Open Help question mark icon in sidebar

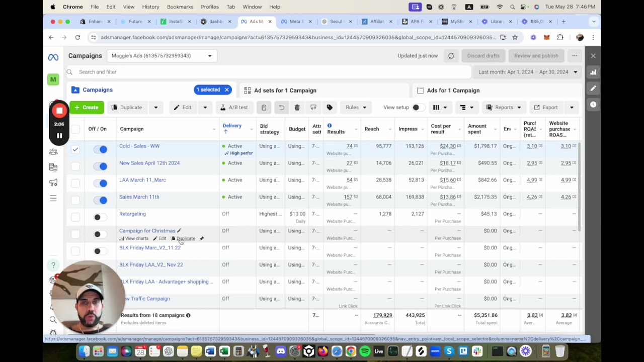tap(53, 265)
